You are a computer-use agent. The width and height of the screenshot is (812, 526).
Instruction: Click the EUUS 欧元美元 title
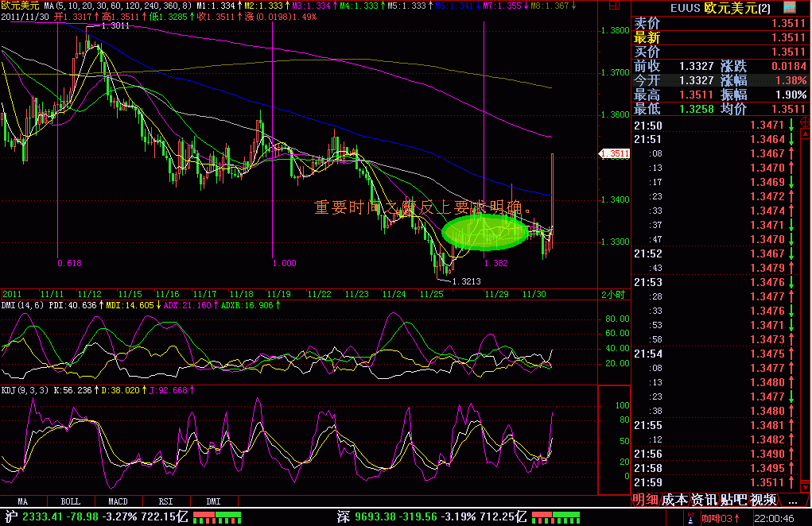721,8
